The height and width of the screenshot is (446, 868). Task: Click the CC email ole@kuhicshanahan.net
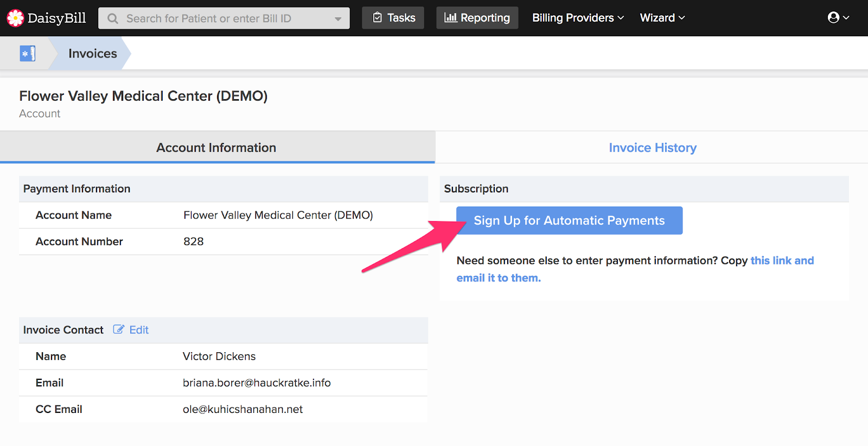[242, 409]
